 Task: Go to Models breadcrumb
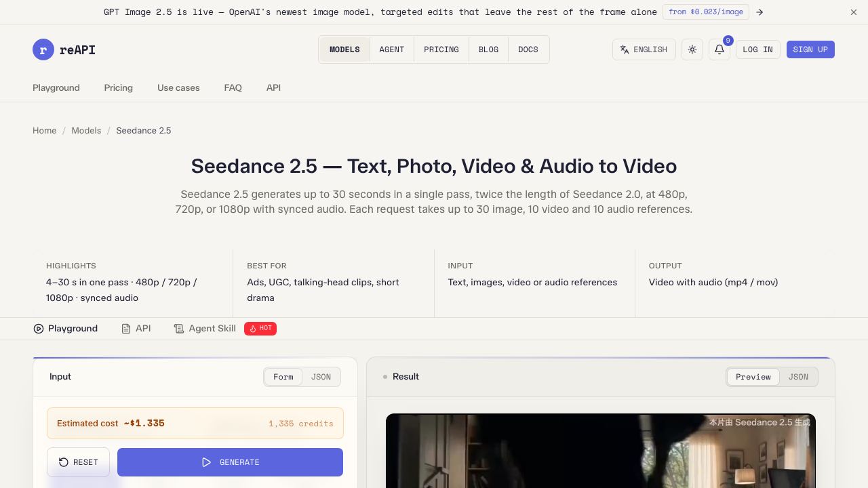click(86, 130)
